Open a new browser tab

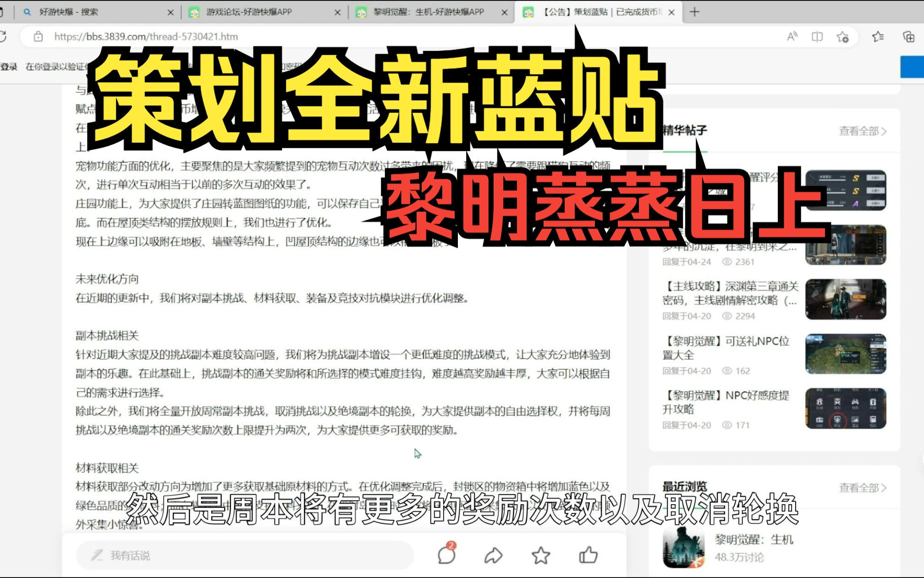pyautogui.click(x=695, y=12)
